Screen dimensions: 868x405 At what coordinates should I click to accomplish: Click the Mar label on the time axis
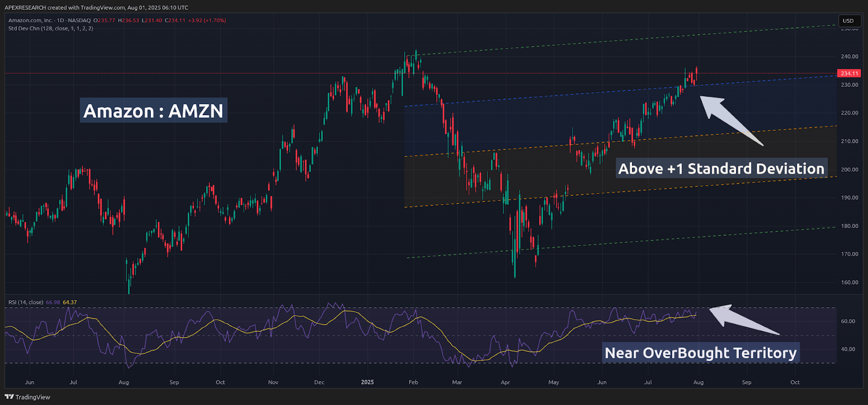click(x=457, y=382)
